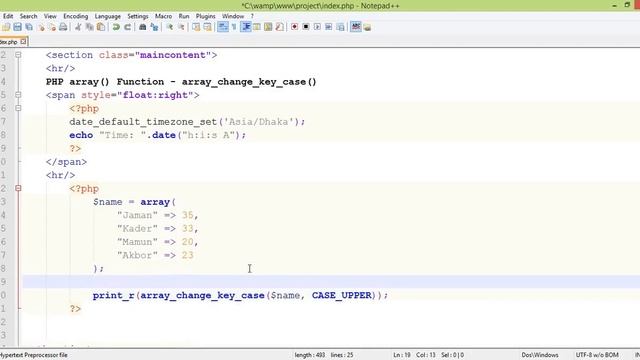
Task: Save the current file via the toolbar
Action: click(x=17, y=27)
